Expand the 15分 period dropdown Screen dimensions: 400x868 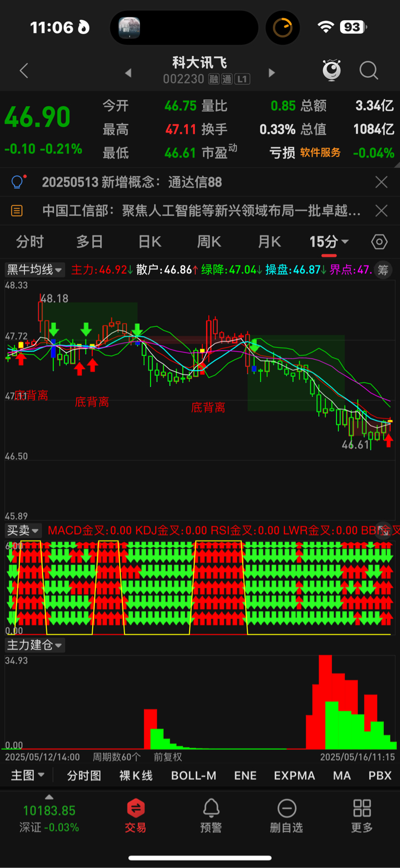tap(329, 242)
